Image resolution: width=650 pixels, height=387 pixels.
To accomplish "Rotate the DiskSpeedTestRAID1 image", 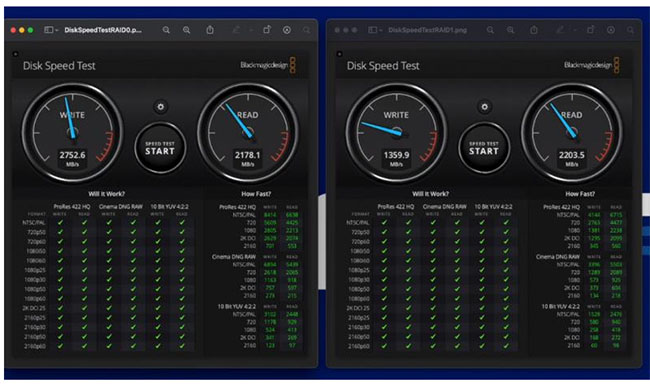I will [x=591, y=29].
